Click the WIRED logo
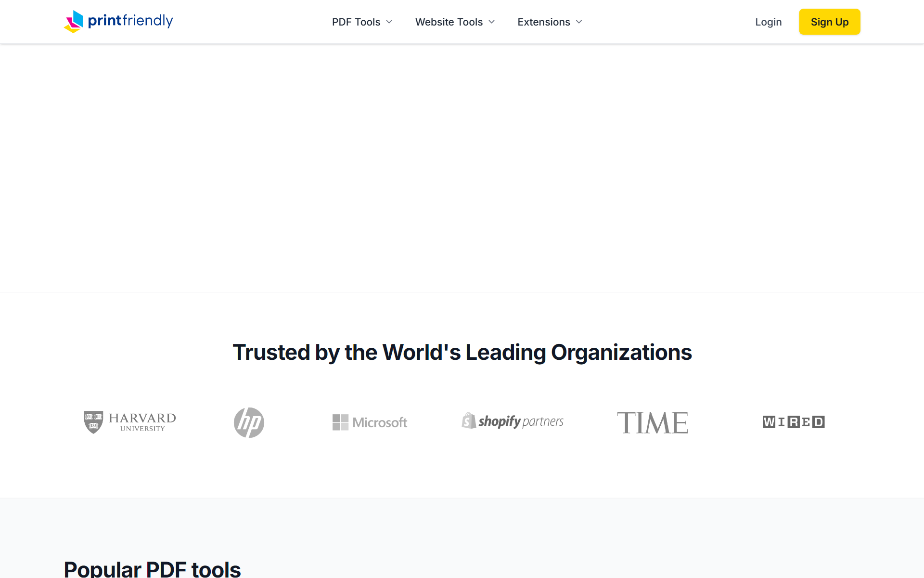Image resolution: width=924 pixels, height=578 pixels. [794, 422]
